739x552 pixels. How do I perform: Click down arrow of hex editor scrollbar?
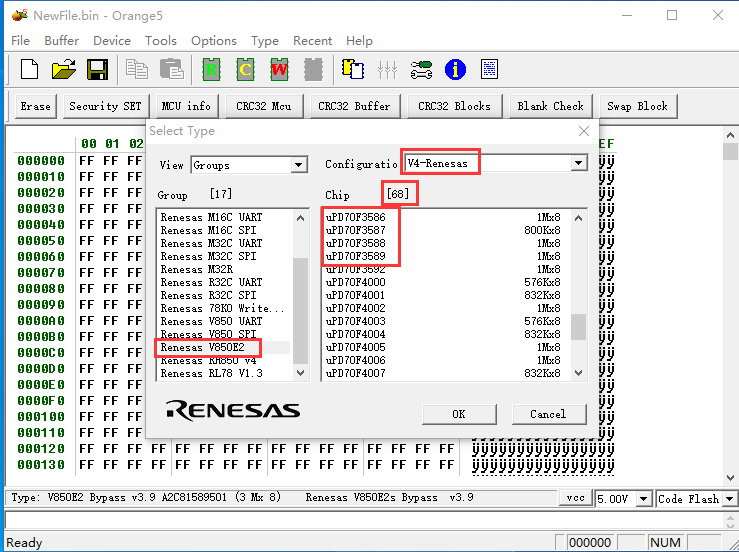point(730,477)
